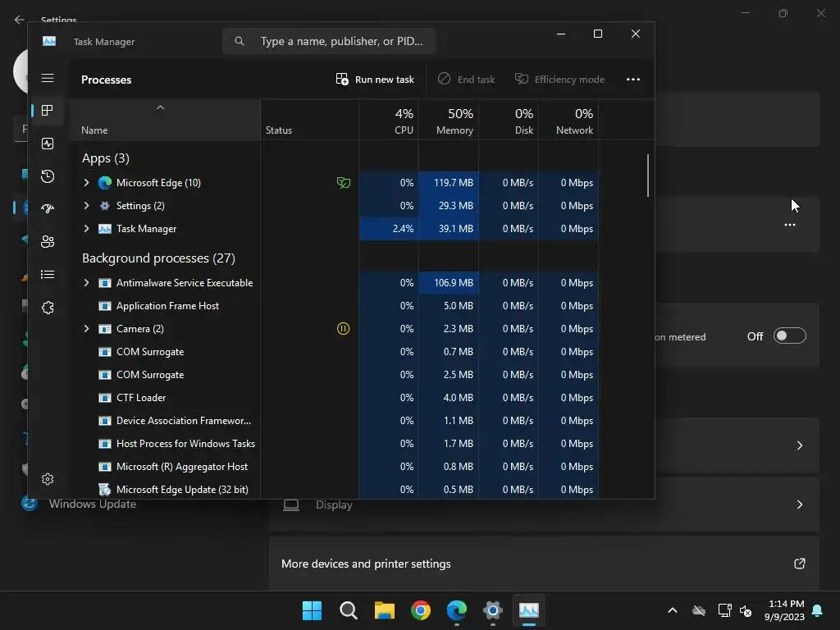Sort processes by the Name column
This screenshot has height=630, width=840.
pyautogui.click(x=164, y=120)
